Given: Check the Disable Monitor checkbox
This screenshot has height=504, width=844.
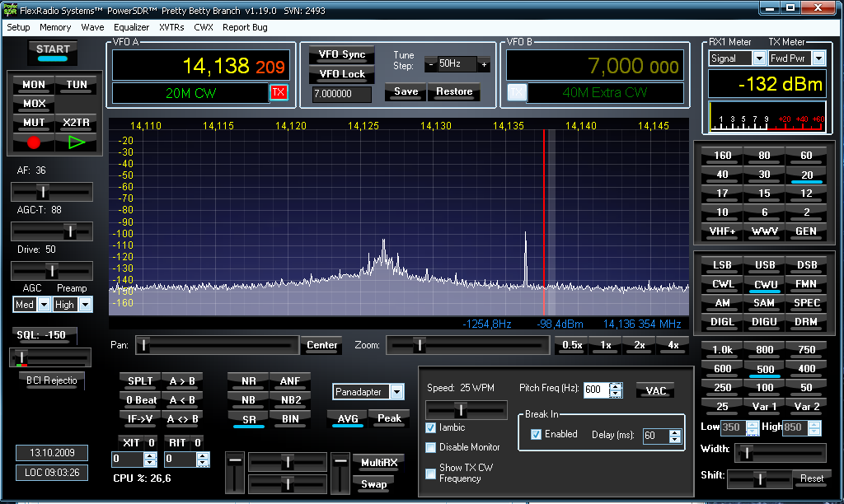Looking at the screenshot, I should (x=431, y=447).
